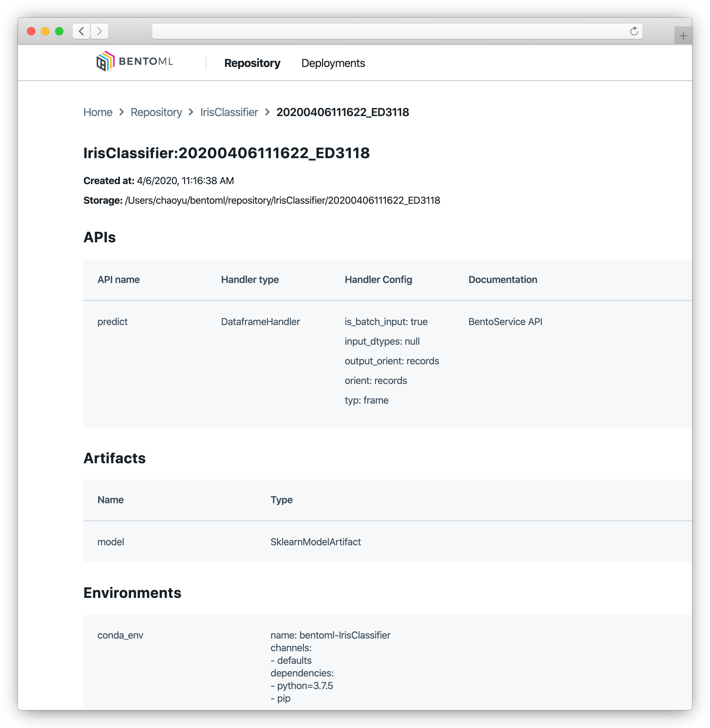Image resolution: width=710 pixels, height=728 pixels.
Task: Reload the page with the refresh icon
Action: pos(634,31)
